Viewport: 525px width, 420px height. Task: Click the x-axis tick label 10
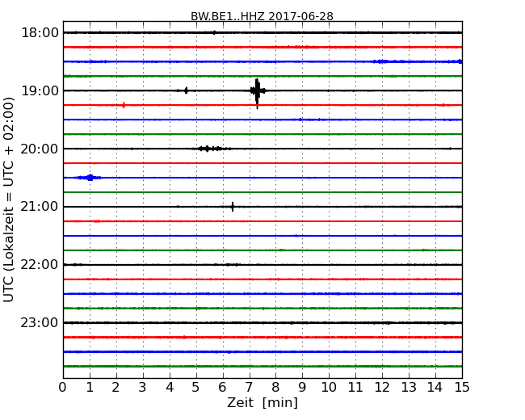pyautogui.click(x=329, y=387)
